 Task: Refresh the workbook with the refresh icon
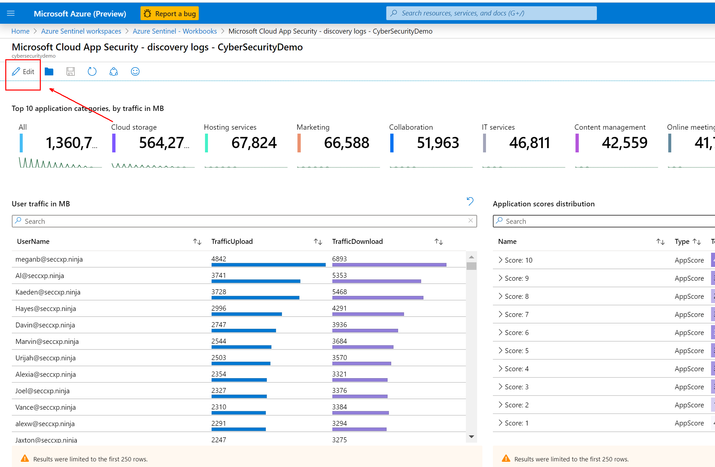coord(92,72)
